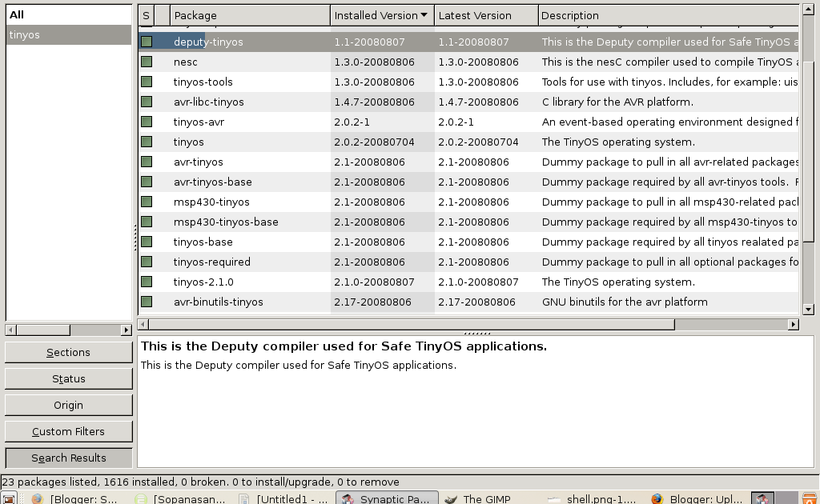Switch to 'Blogger: Upl...' Firefox taskbar window
Screen dimensions: 820x504
click(697, 498)
